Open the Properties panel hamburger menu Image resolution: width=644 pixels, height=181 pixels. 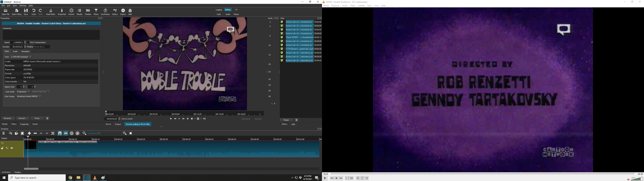pyautogui.click(x=47, y=118)
